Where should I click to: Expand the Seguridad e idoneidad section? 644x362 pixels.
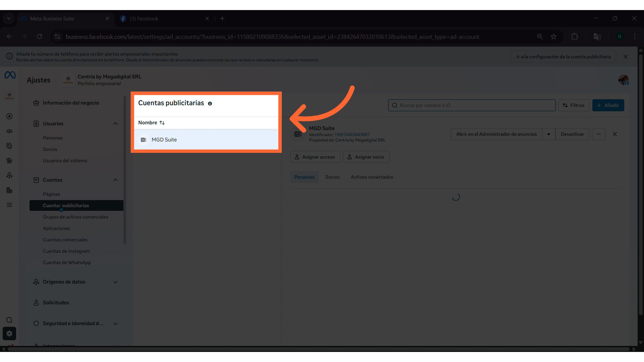(115, 323)
